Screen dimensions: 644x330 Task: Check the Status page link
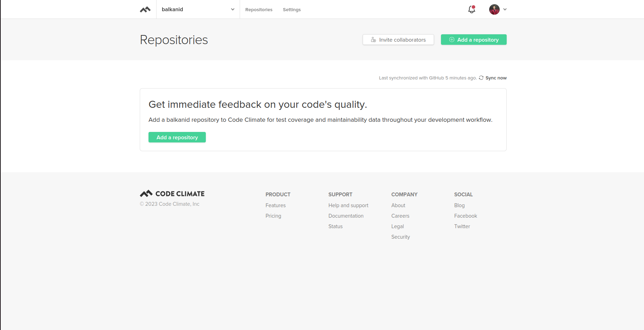point(335,226)
